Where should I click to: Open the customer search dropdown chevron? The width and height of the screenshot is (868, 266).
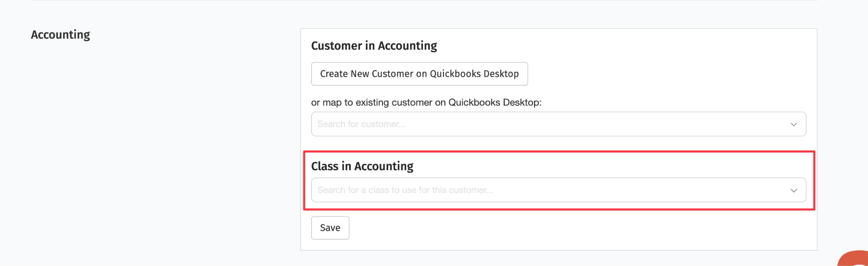(x=793, y=124)
